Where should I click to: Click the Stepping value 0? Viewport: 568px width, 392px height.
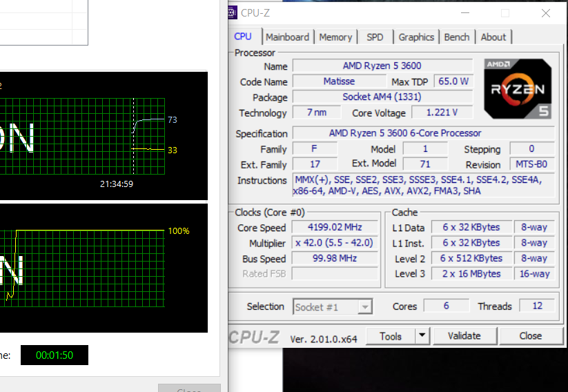coord(532,148)
